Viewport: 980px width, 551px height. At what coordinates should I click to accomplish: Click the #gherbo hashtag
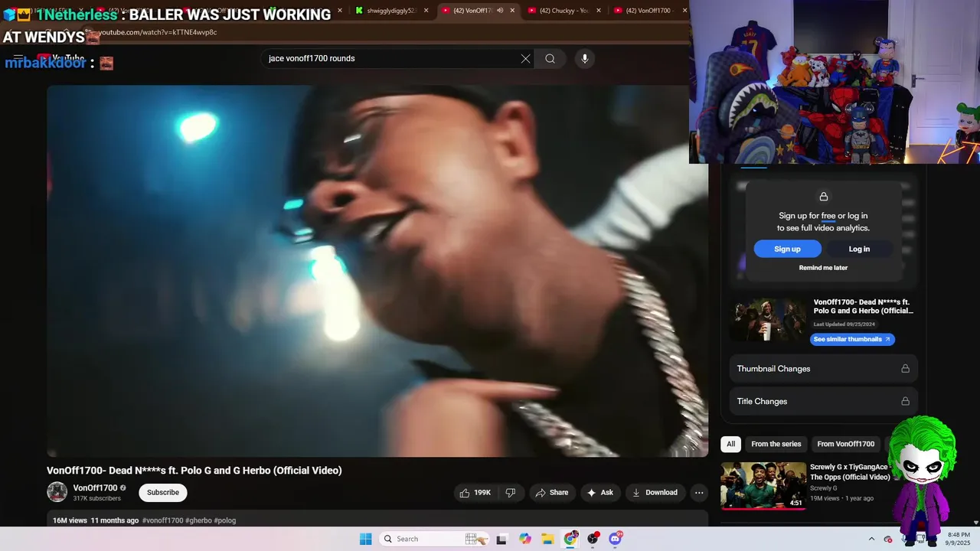tap(198, 520)
